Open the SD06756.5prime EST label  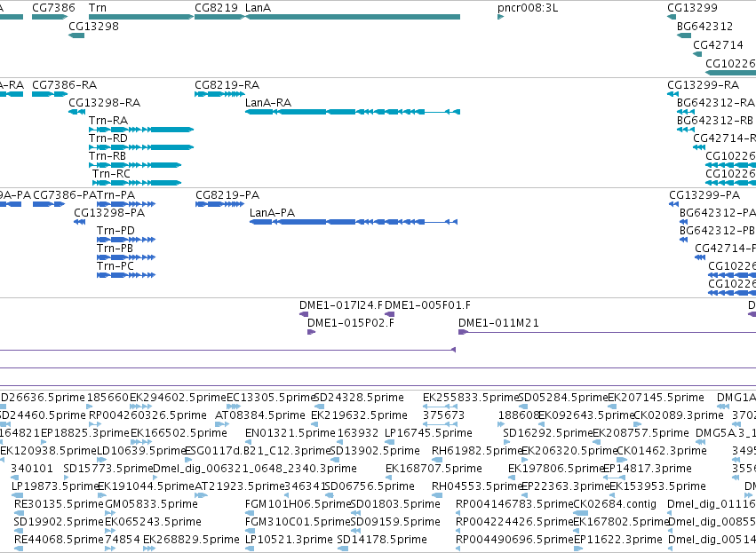(x=370, y=487)
